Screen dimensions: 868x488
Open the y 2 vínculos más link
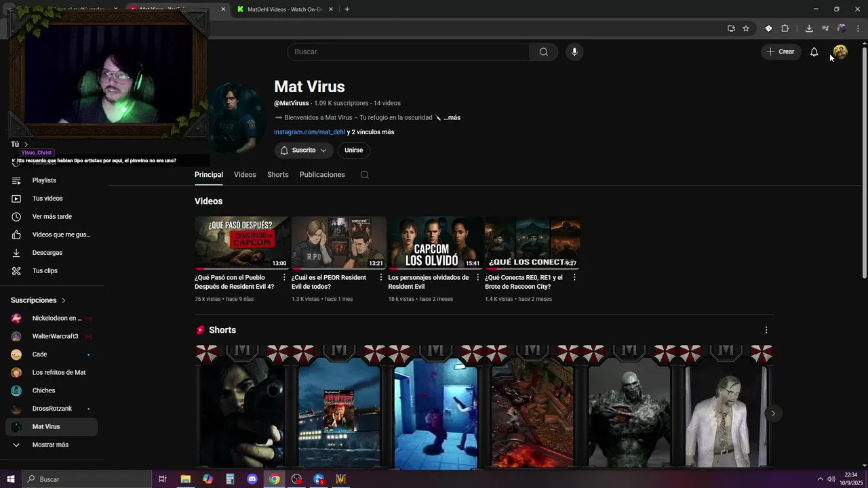[370, 132]
